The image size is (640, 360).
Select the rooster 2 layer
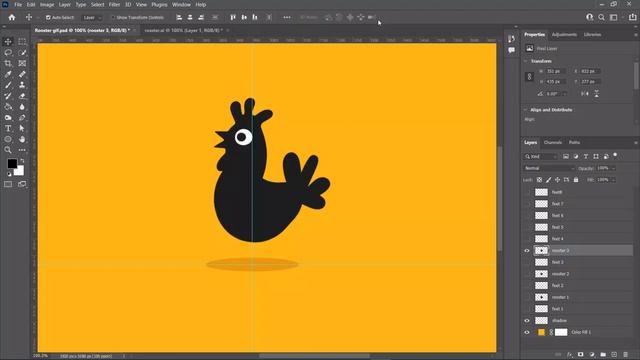(578, 274)
